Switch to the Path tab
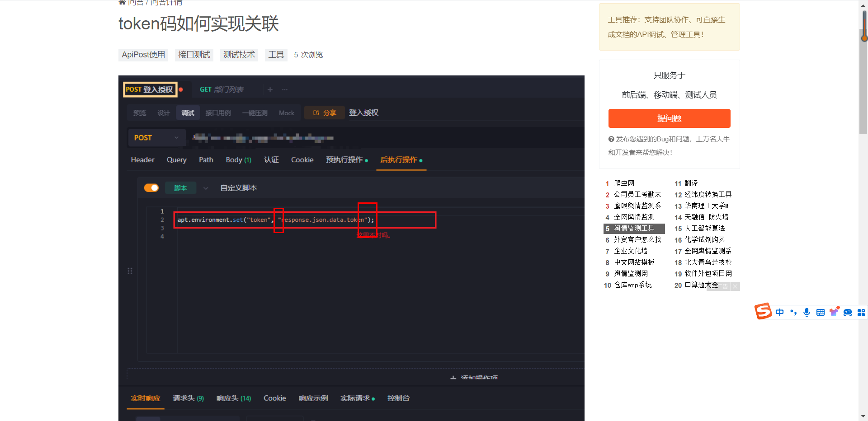 click(206, 160)
